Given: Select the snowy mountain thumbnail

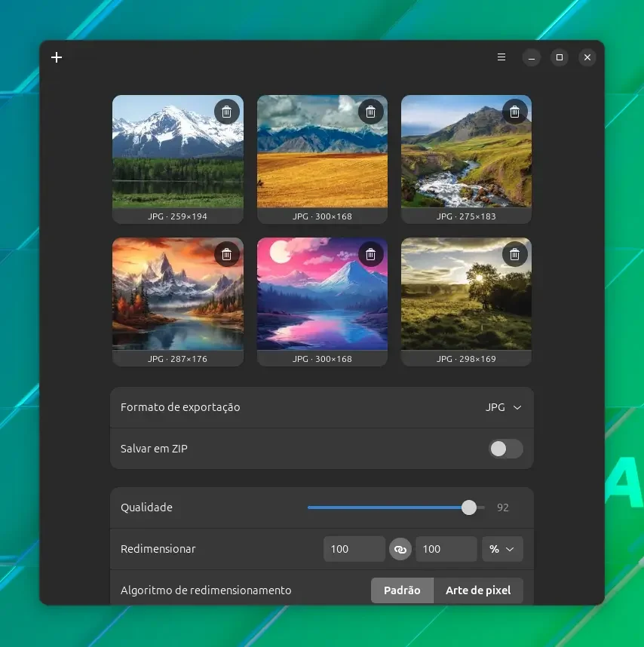Looking at the screenshot, I should pos(178,152).
